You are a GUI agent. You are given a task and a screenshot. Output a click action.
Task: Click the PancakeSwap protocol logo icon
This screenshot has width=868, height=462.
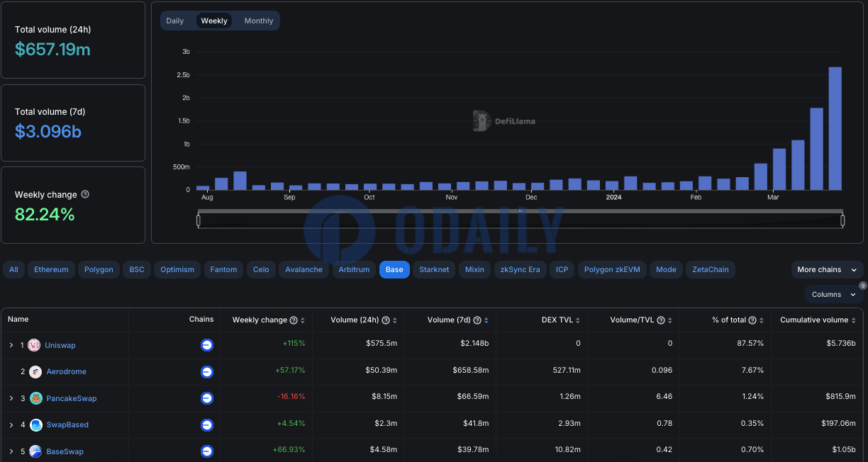point(35,398)
